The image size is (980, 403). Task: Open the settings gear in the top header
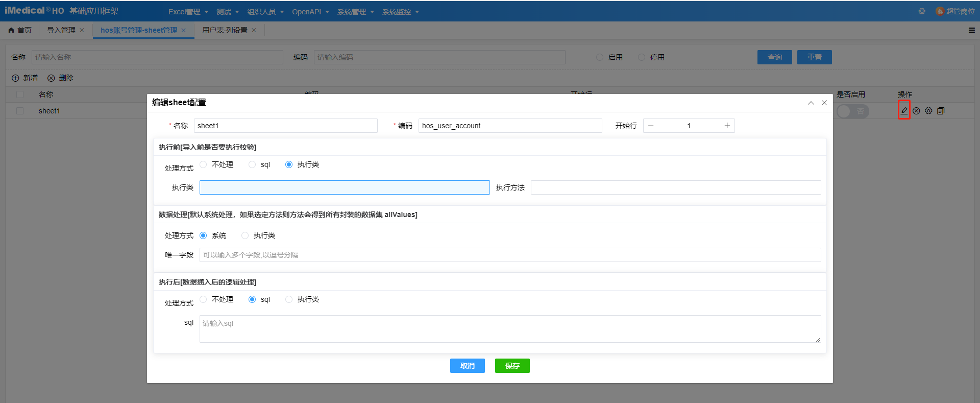click(922, 11)
